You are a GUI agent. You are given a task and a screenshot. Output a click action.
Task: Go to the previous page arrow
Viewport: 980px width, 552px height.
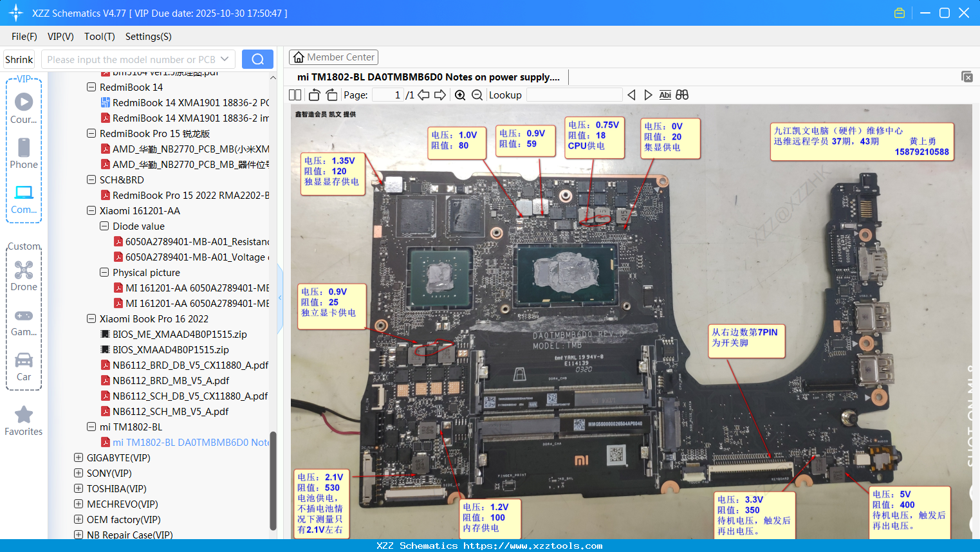point(423,95)
